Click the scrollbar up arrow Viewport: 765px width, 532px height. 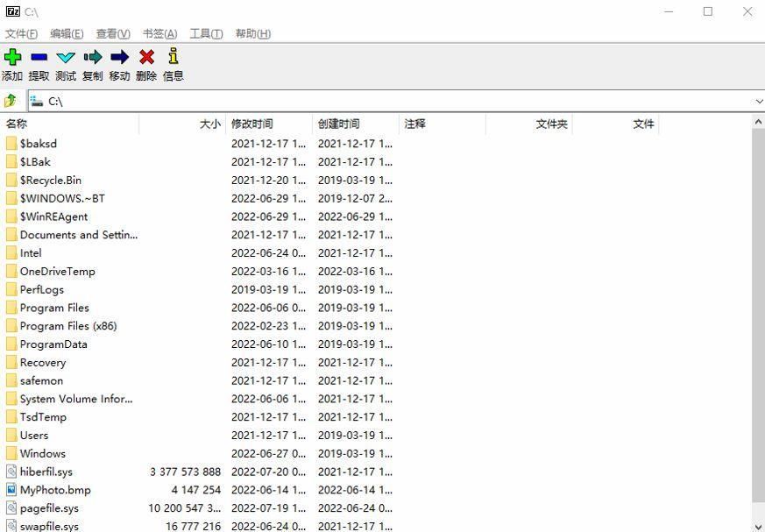point(758,122)
